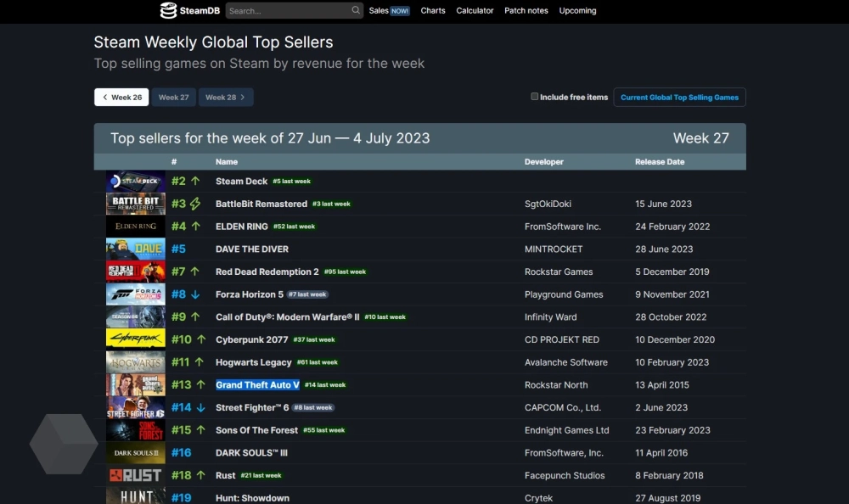849x504 pixels.
Task: Click the Rust game logo thumbnail
Action: pyautogui.click(x=135, y=476)
